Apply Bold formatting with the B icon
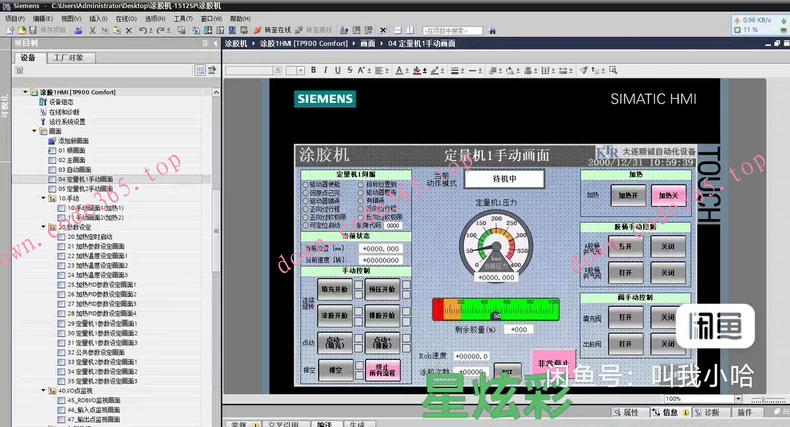Image resolution: width=790 pixels, height=427 pixels. (x=313, y=70)
